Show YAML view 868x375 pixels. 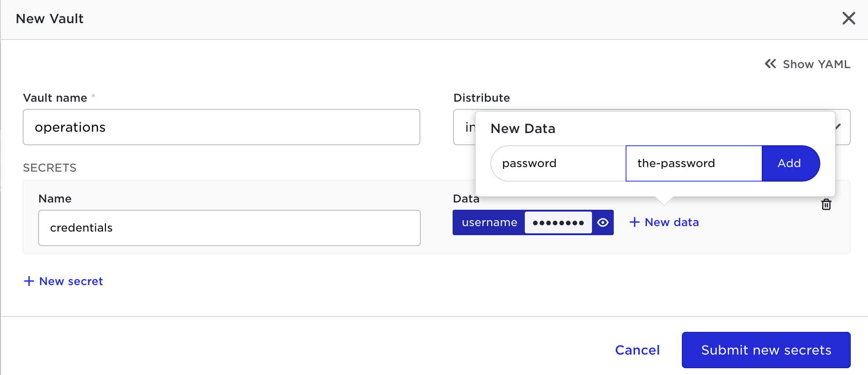[x=807, y=64]
